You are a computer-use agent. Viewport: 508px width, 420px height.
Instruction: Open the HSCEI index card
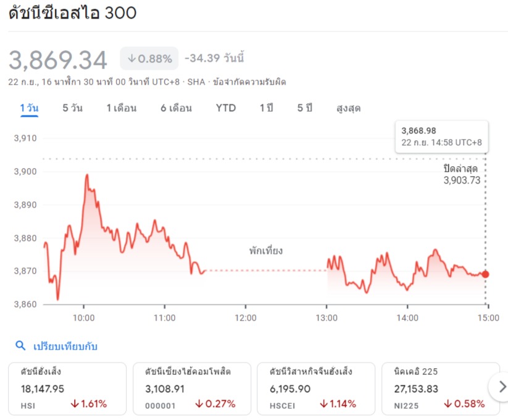[x=316, y=388]
